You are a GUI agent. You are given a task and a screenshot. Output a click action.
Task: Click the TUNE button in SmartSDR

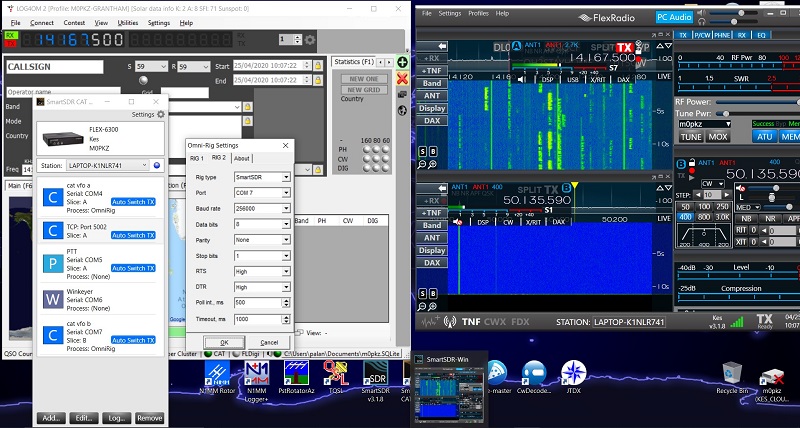(691, 137)
